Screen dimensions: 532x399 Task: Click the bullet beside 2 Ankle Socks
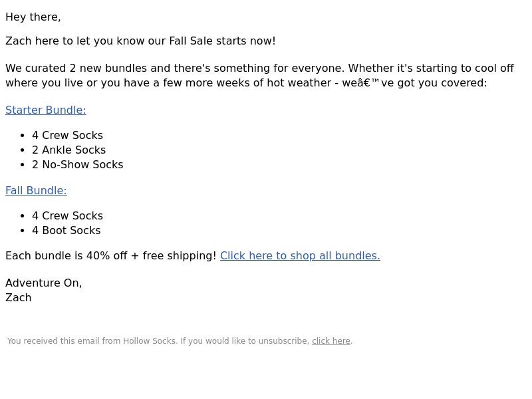click(23, 150)
